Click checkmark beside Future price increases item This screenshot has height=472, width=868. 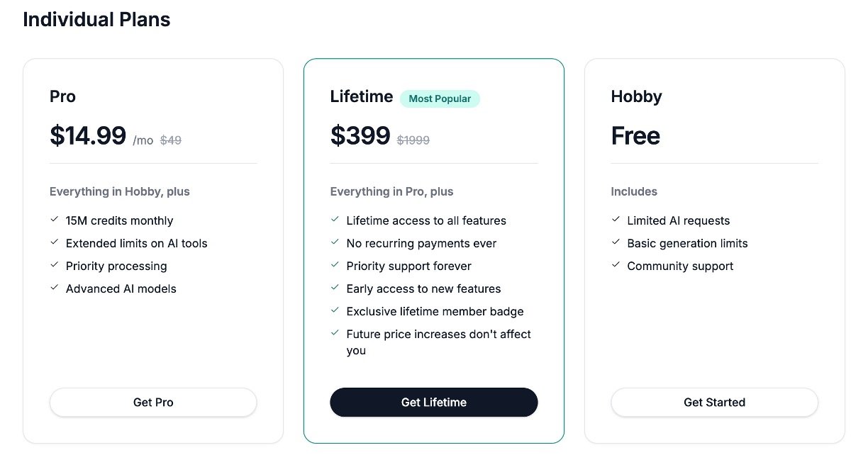tap(335, 334)
